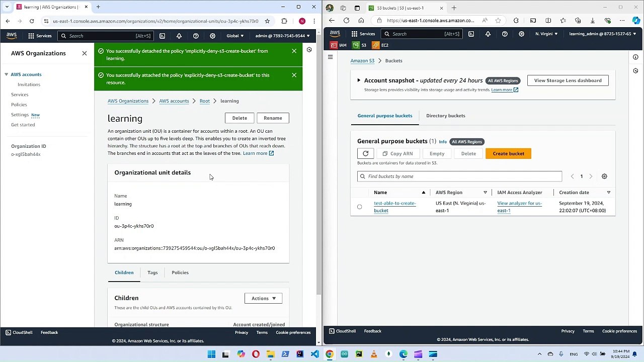Viewport: 644px width, 362px height.
Task: Open Edge downloads icon
Action: tap(592, 21)
